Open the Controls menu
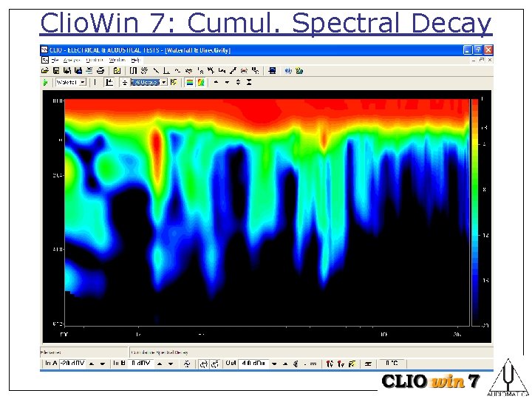The width and height of the screenshot is (532, 399). [x=95, y=60]
